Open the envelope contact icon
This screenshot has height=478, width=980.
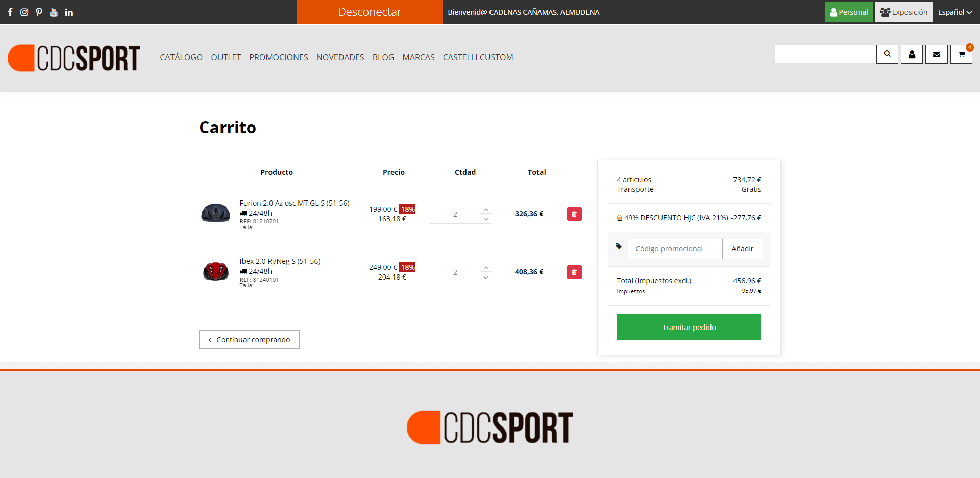click(x=937, y=54)
